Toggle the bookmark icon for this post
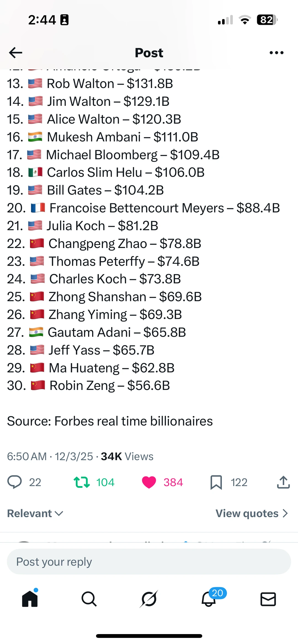Screen dimensions: 298x644 click(x=216, y=482)
